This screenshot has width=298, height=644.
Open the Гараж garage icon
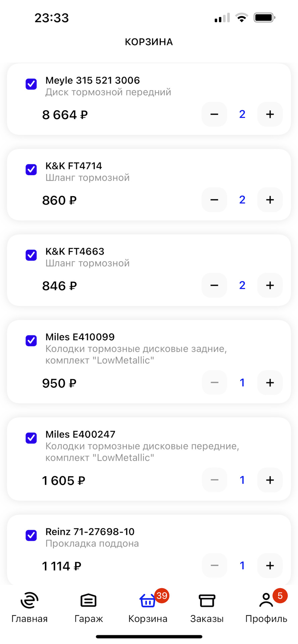(89, 600)
